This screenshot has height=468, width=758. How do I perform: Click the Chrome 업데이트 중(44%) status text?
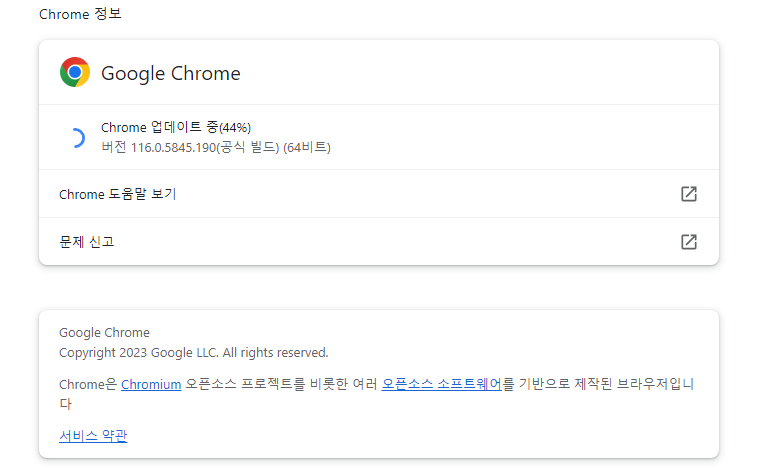click(x=176, y=128)
